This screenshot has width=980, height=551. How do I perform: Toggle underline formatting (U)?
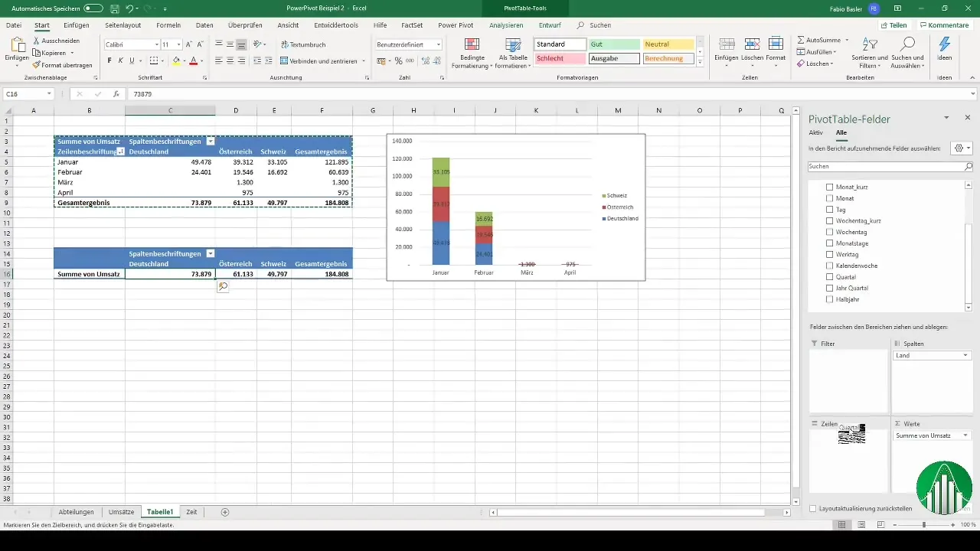(x=131, y=60)
